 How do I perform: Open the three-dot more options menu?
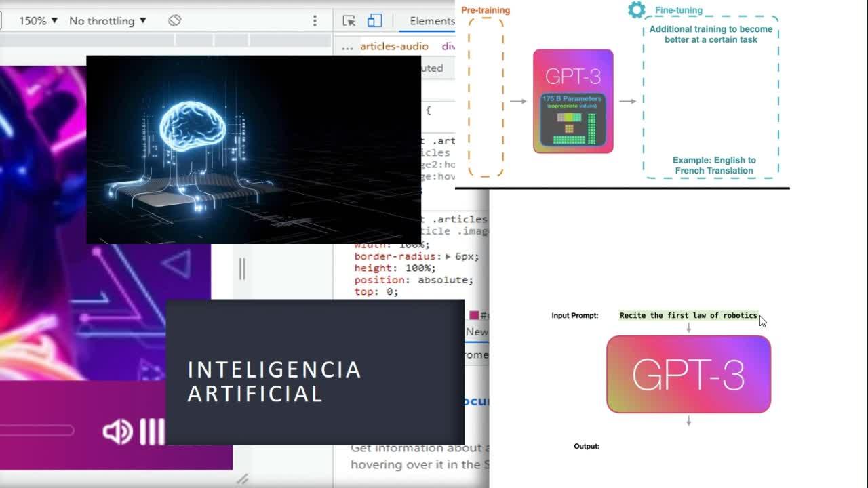pos(315,21)
